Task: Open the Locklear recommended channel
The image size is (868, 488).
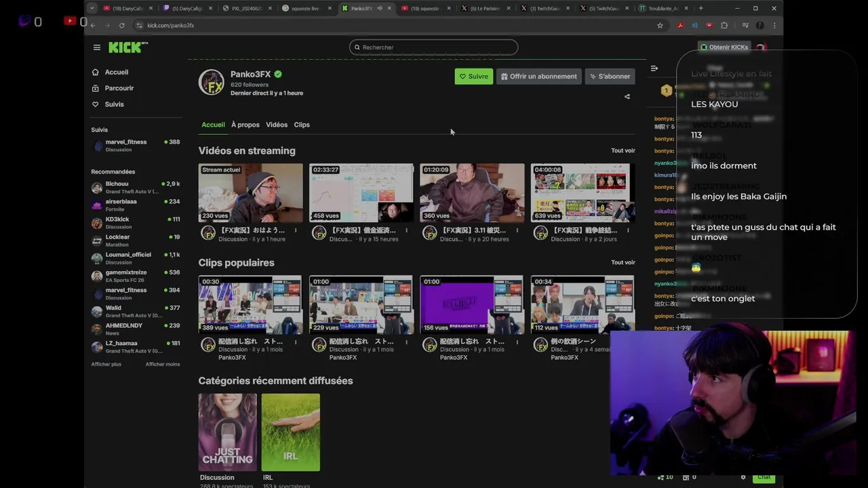Action: [x=136, y=241]
